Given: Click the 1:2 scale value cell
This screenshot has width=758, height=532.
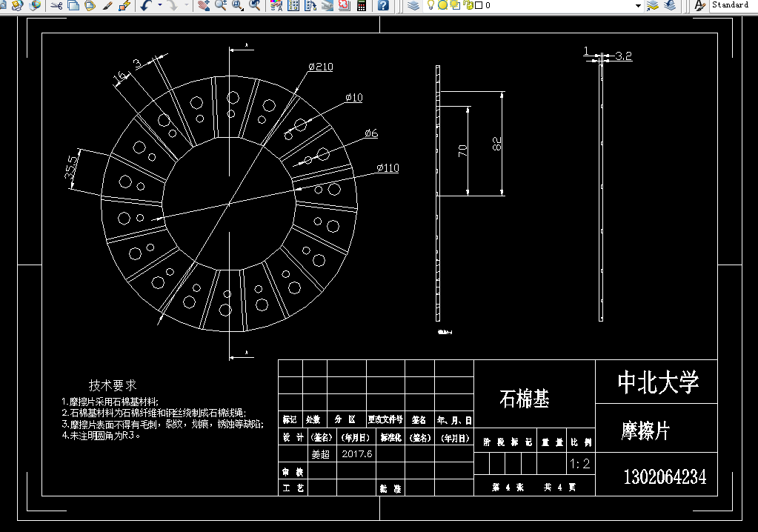Looking at the screenshot, I should click(580, 464).
